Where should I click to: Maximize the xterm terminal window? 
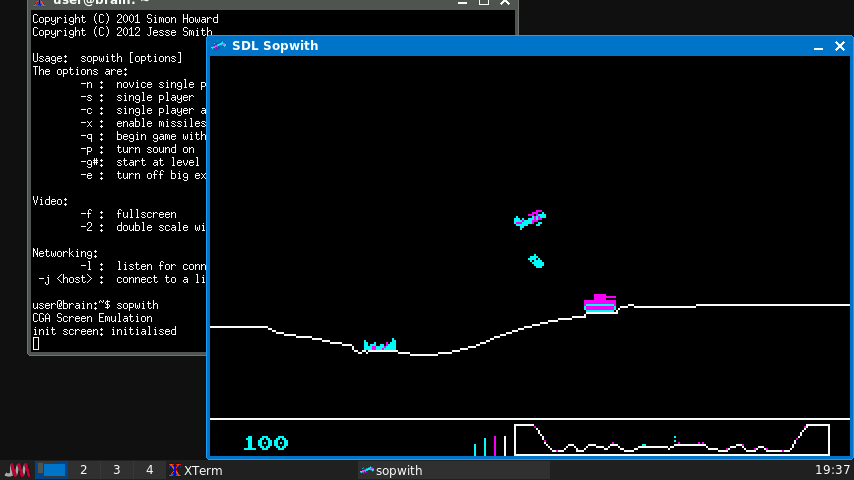pos(484,2)
